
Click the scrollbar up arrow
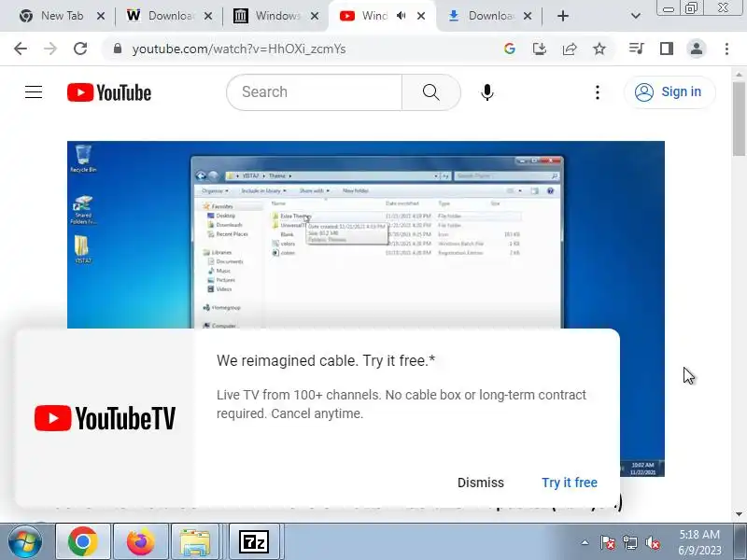click(x=739, y=75)
